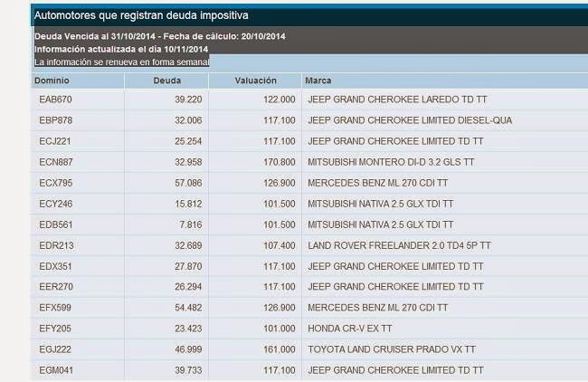588x382 pixels.
Task: Click valuation 161.000
Action: [279, 349]
